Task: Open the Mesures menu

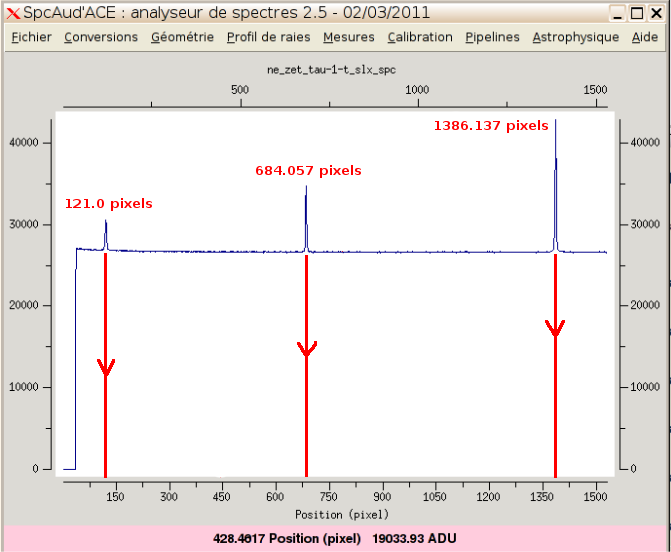Action: [x=349, y=37]
